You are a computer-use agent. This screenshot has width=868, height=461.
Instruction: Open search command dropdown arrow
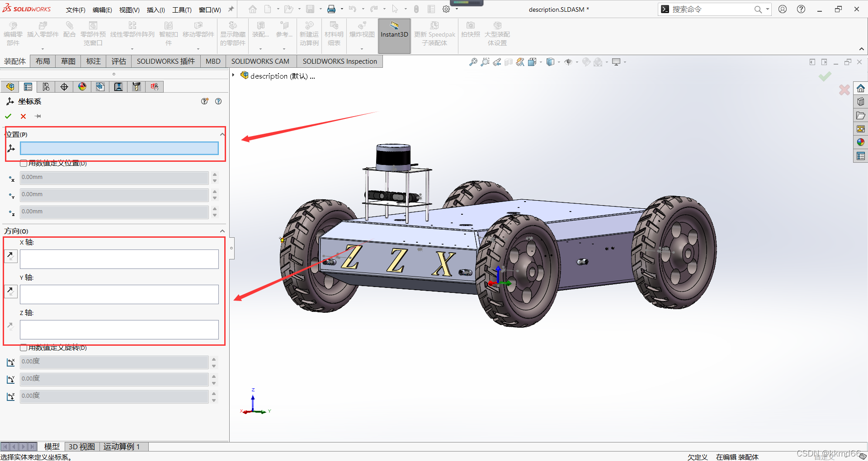(x=767, y=9)
